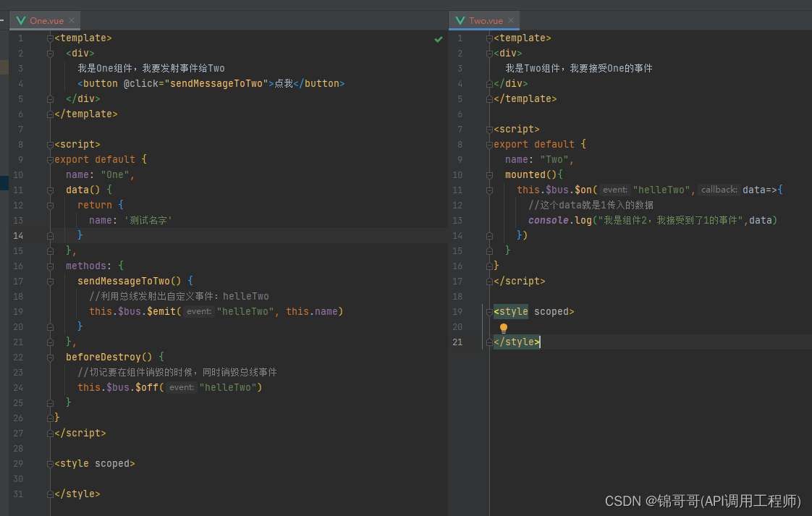Click the comment on line 23 of One.vue
812x516 pixels.
(x=177, y=373)
